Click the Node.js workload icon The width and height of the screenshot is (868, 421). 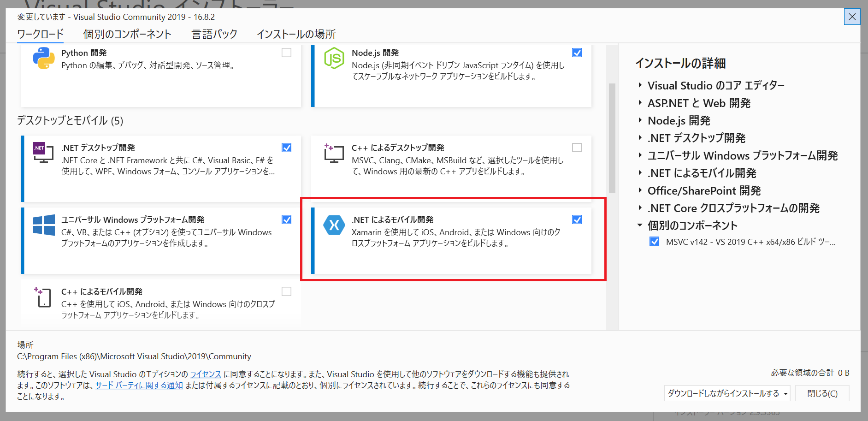pos(334,59)
